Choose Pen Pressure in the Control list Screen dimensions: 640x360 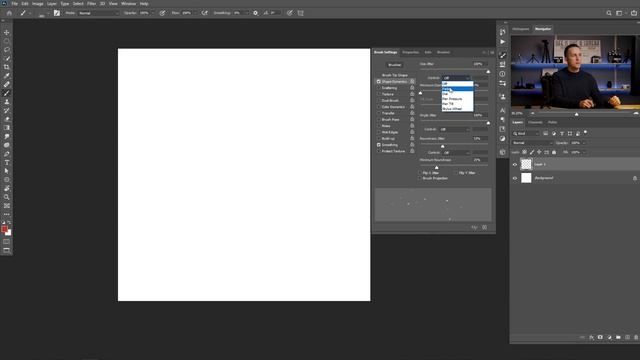click(x=458, y=99)
